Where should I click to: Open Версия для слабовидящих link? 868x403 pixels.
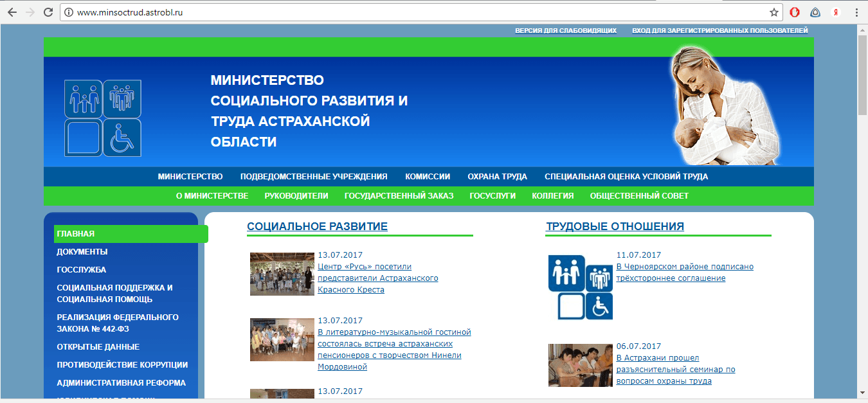[x=566, y=30]
